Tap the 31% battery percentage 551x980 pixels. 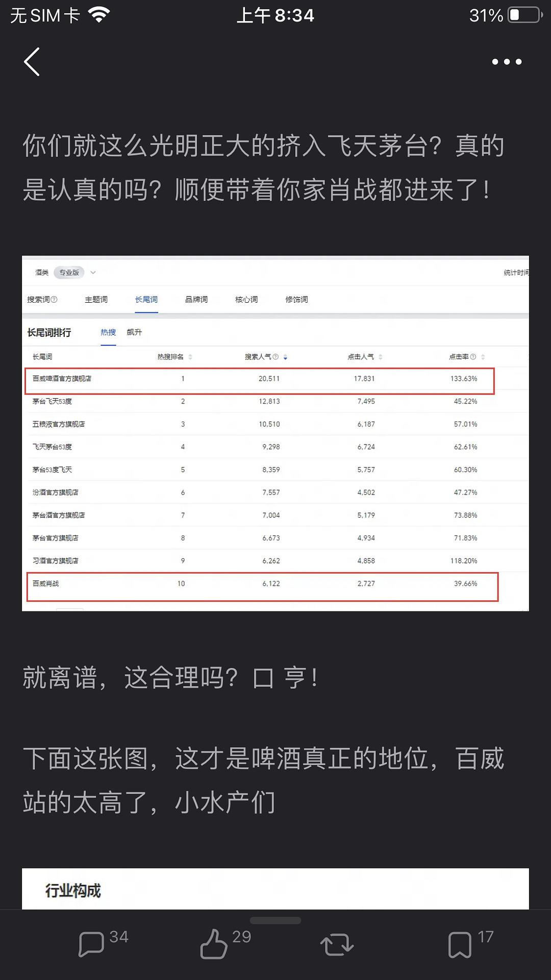(x=486, y=15)
